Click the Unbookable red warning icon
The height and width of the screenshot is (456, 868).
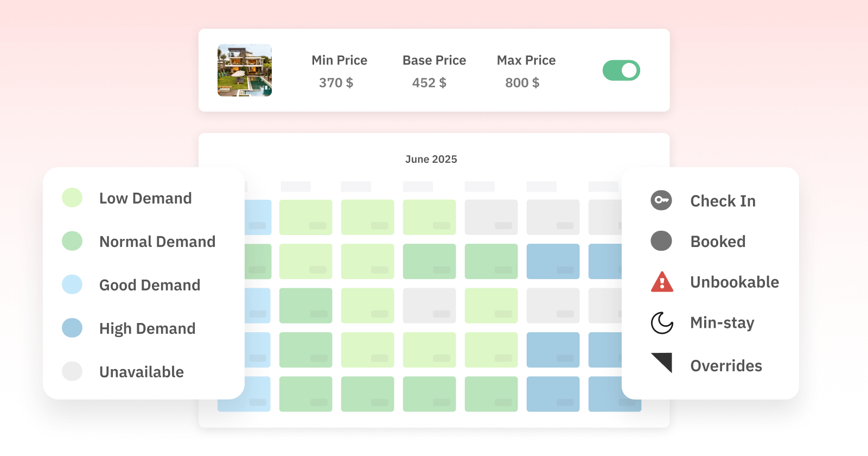(x=662, y=282)
